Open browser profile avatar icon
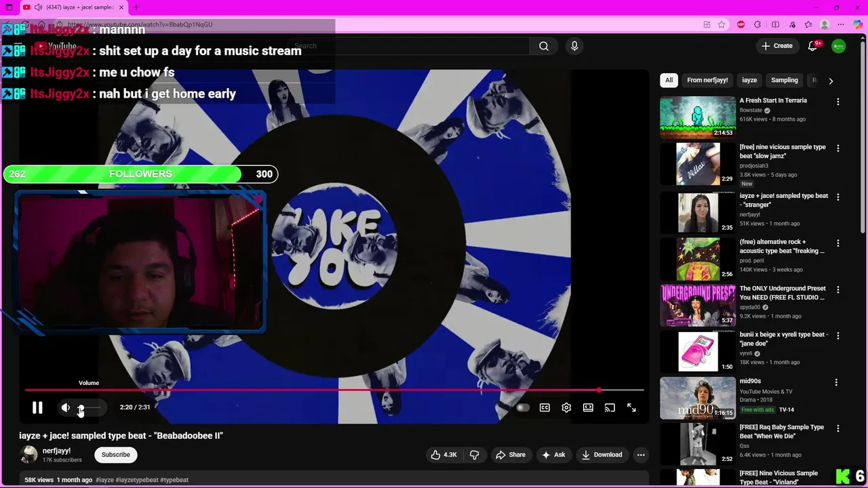This screenshot has height=488, width=868. (x=825, y=24)
